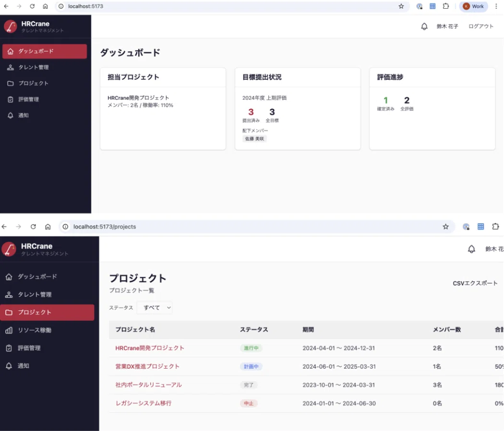The image size is (504, 431).
Task: Open HRCrane開発プロジェクト link in table
Action: click(150, 348)
